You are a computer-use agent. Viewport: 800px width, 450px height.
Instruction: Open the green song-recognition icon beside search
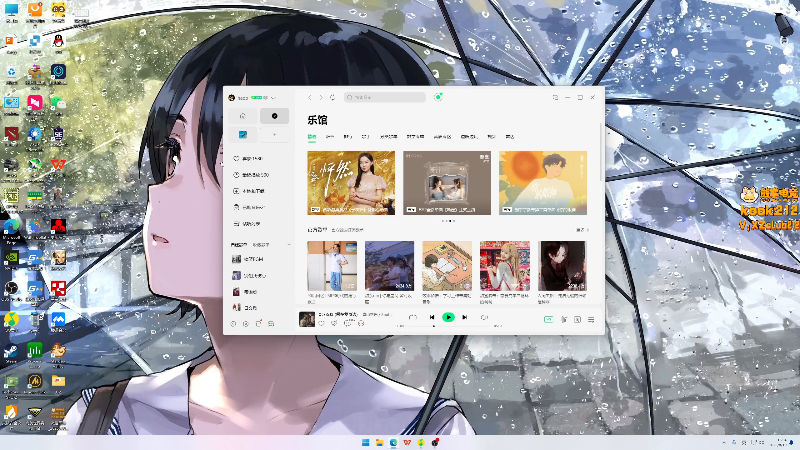[438, 97]
